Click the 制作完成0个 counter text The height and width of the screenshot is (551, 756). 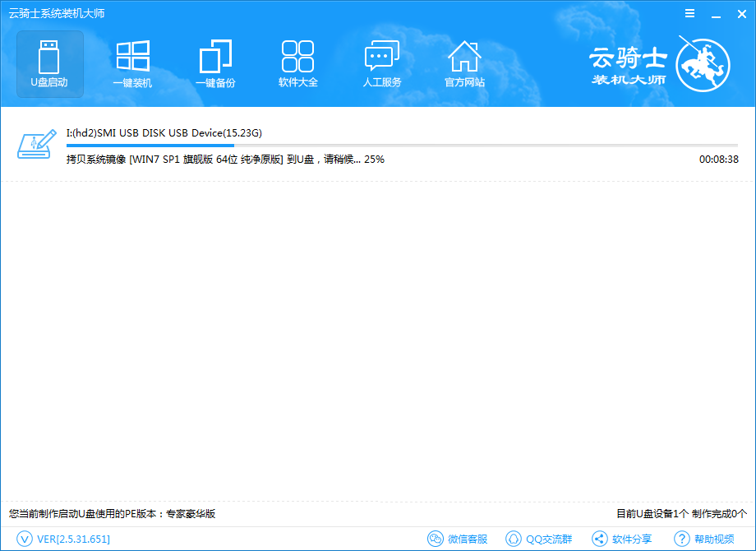tap(719, 514)
